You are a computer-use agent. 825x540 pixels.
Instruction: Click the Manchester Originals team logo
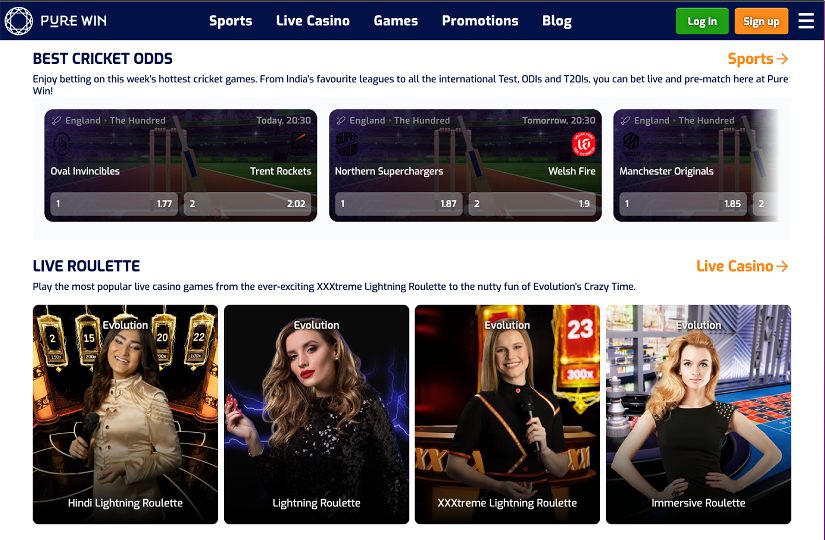tap(631, 142)
